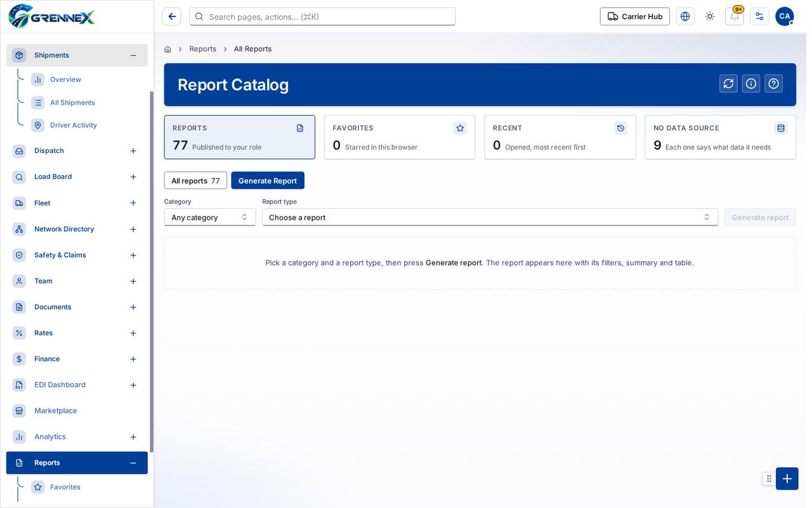The height and width of the screenshot is (508, 812).
Task: Open the Category dropdown
Action: [x=210, y=217]
